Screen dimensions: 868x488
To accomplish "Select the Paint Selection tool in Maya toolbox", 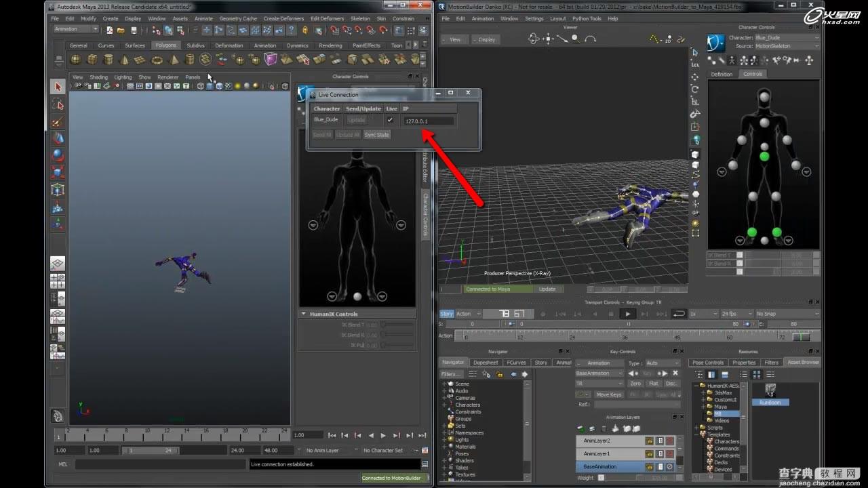I will pos(58,122).
